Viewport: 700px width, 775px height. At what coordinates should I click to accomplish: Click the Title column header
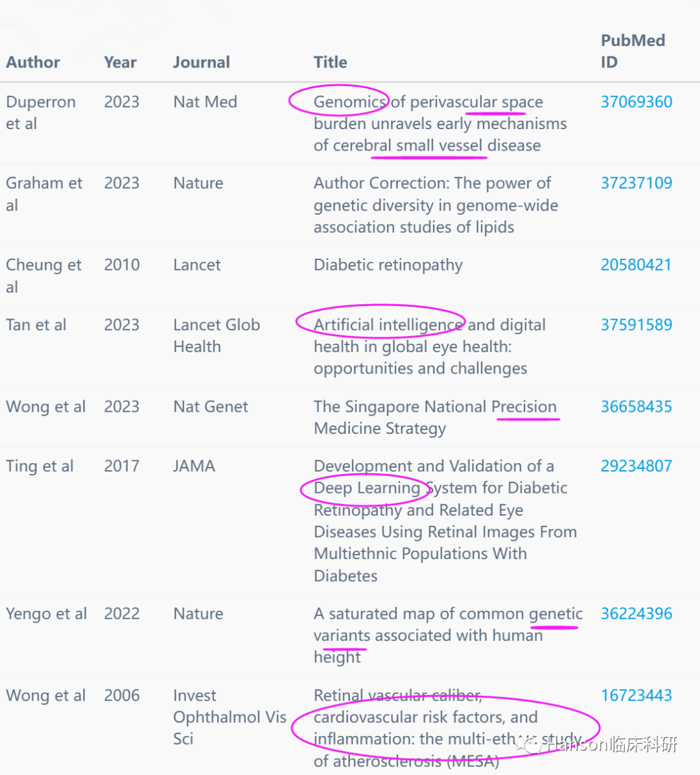(x=331, y=62)
